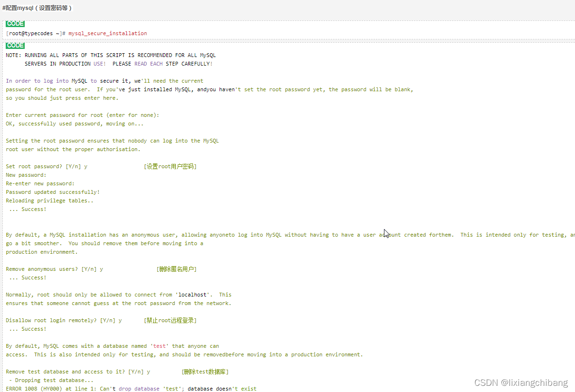Click the line 'Setting the root password ensures'
This screenshot has width=575, height=392.
(x=112, y=141)
